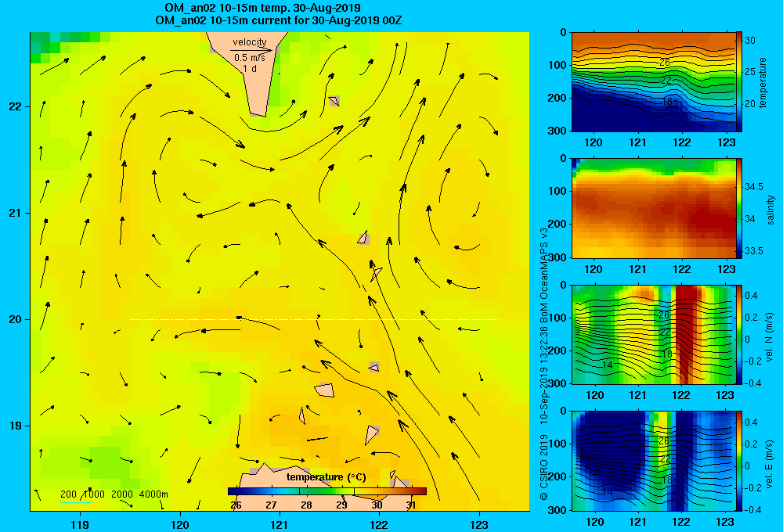
Task: Click the white dashed section line at 20N
Action: click(x=314, y=319)
